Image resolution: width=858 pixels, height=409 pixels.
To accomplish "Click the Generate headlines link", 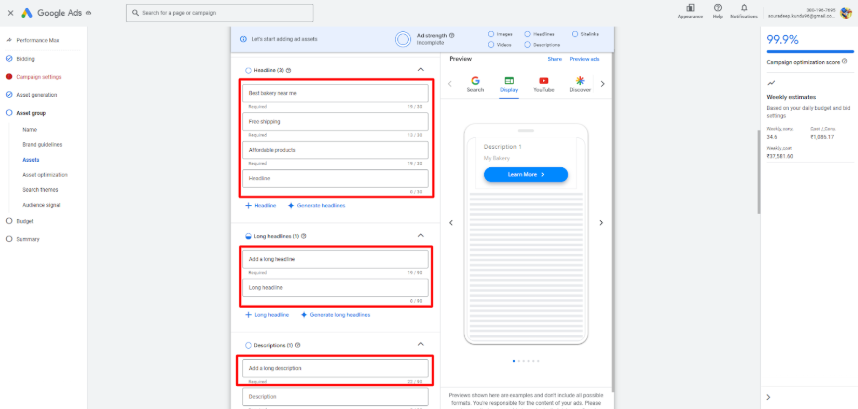I will pos(316,205).
